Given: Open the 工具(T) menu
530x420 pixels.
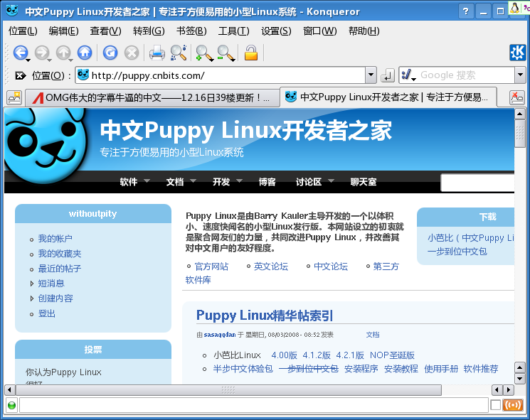Looking at the screenshot, I should click(233, 31).
